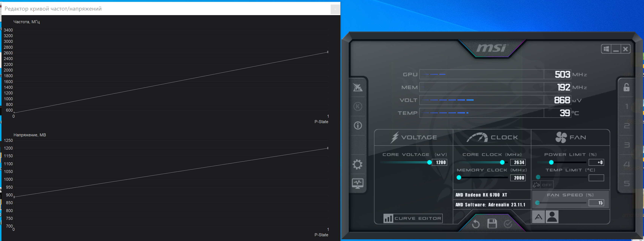This screenshot has height=241, width=644.
Task: Select profile slot 3
Action: (x=626, y=145)
